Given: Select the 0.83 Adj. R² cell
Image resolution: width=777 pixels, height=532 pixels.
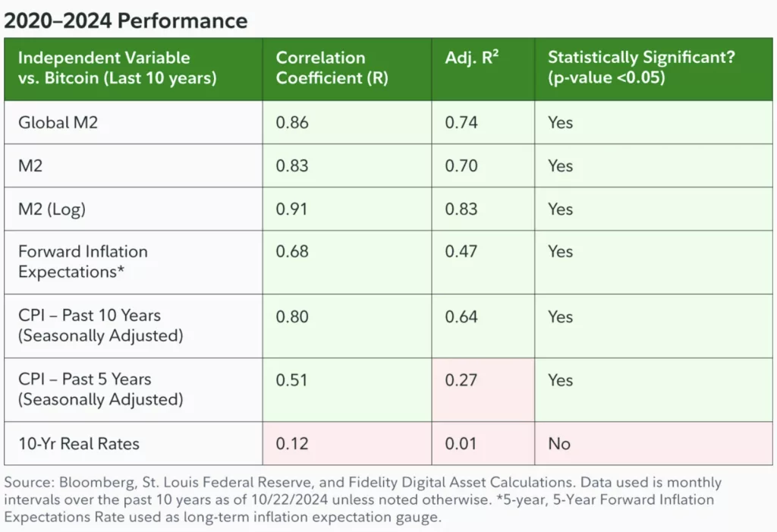Looking at the screenshot, I should click(x=461, y=209).
